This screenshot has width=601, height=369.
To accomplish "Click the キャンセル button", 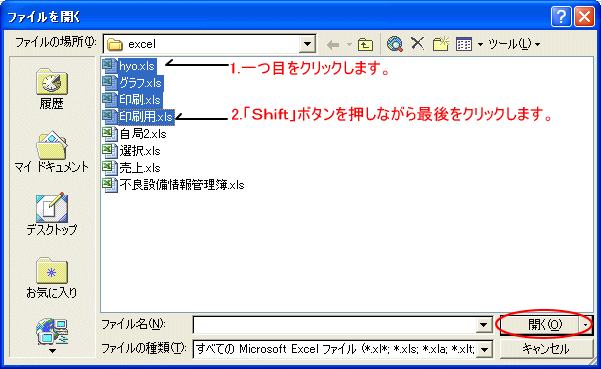I will [x=546, y=349].
